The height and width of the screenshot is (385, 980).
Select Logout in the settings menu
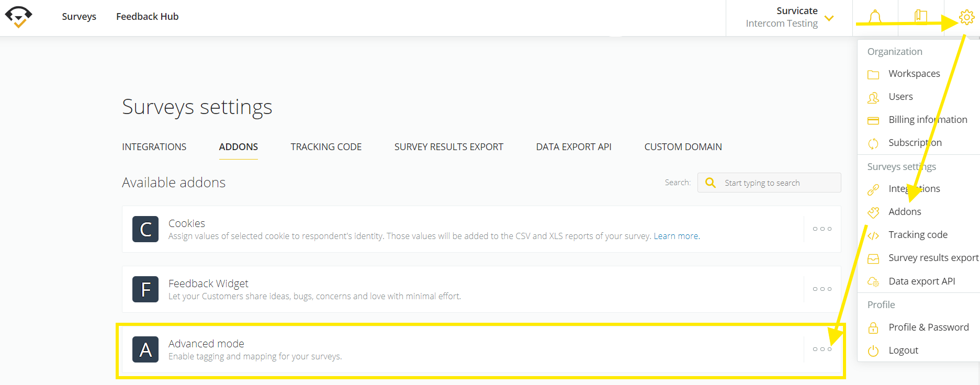[903, 350]
